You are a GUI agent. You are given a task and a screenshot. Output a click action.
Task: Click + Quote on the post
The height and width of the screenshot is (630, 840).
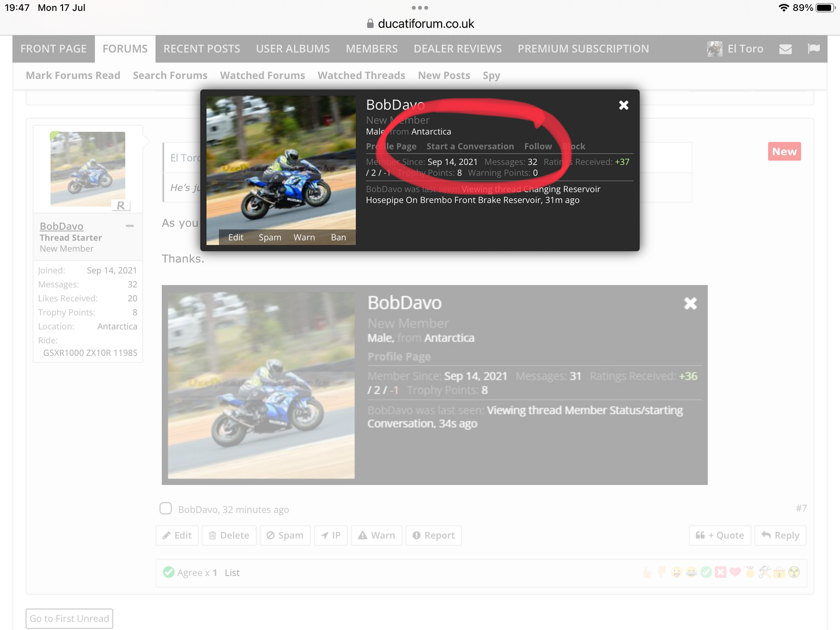point(720,535)
